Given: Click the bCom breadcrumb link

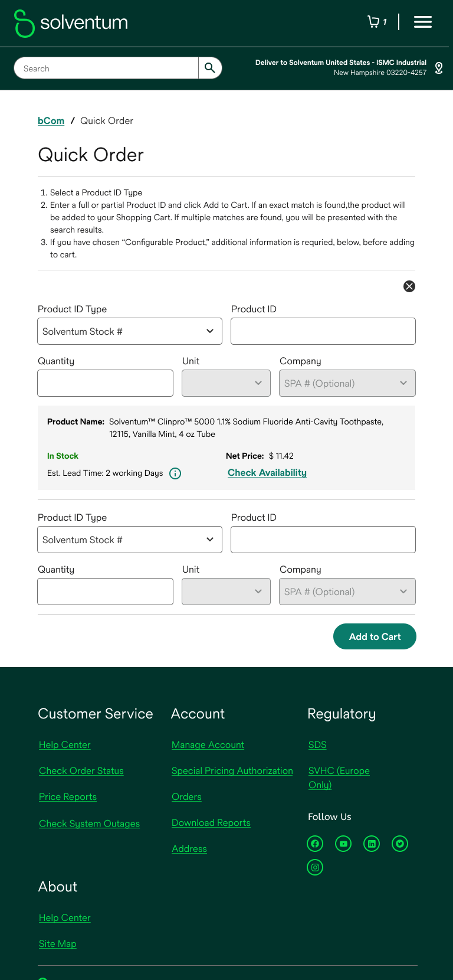Looking at the screenshot, I should pos(51,120).
